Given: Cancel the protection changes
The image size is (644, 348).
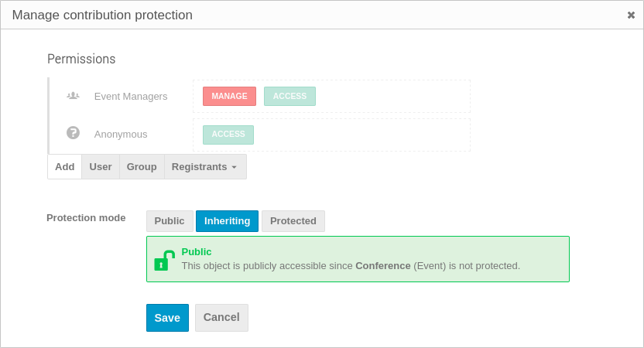Looking at the screenshot, I should pos(221,318).
